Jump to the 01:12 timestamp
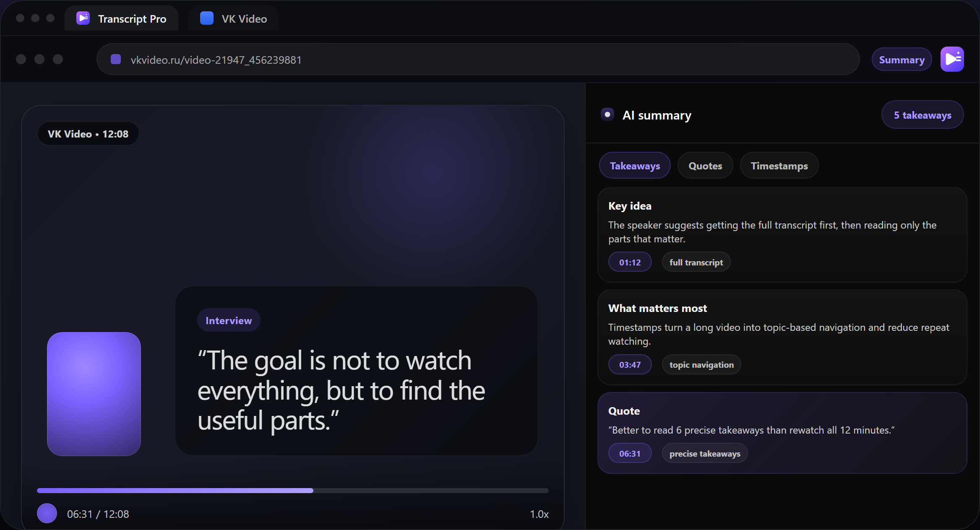The width and height of the screenshot is (980, 530). 630,262
